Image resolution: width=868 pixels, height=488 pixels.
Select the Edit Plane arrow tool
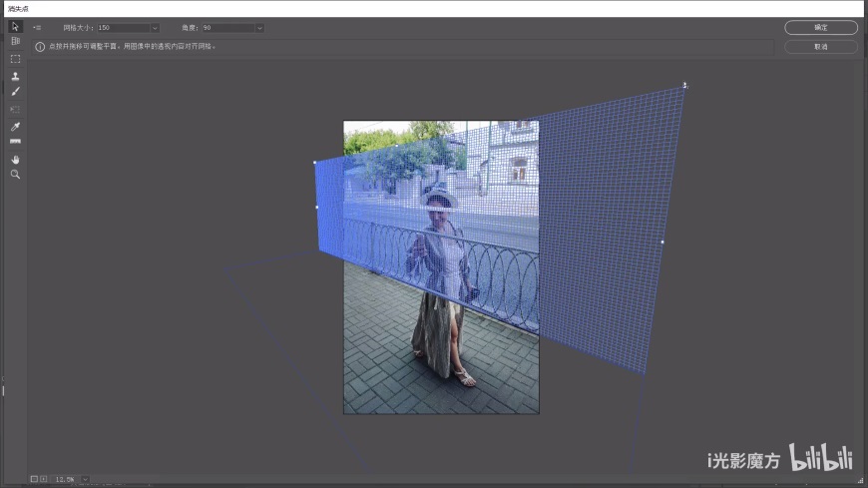click(15, 27)
